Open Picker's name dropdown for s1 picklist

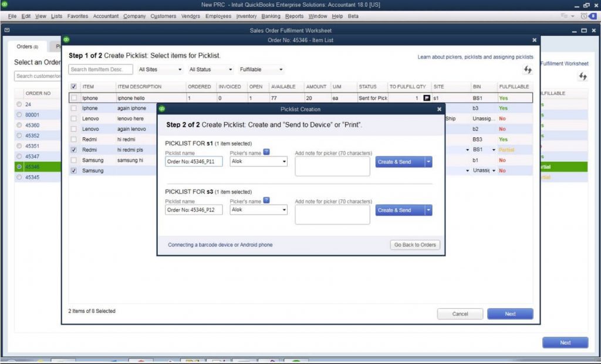pos(284,162)
